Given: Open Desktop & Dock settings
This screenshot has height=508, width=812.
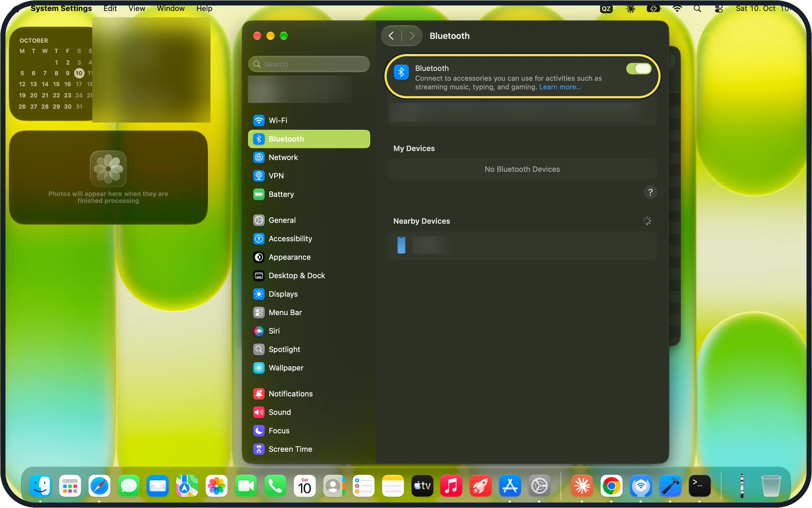Looking at the screenshot, I should [309, 276].
